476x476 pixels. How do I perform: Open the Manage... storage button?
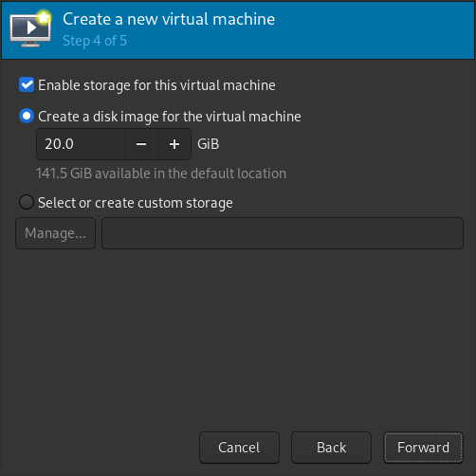55,233
